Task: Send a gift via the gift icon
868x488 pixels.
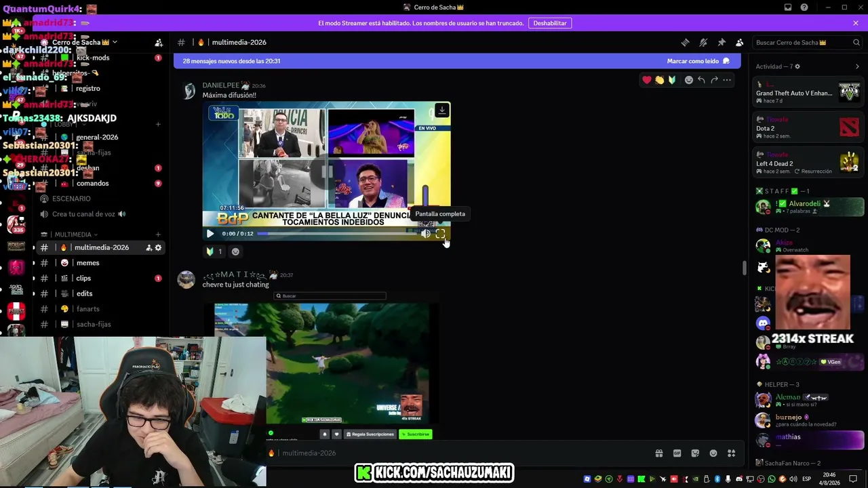Action: pos(658,453)
